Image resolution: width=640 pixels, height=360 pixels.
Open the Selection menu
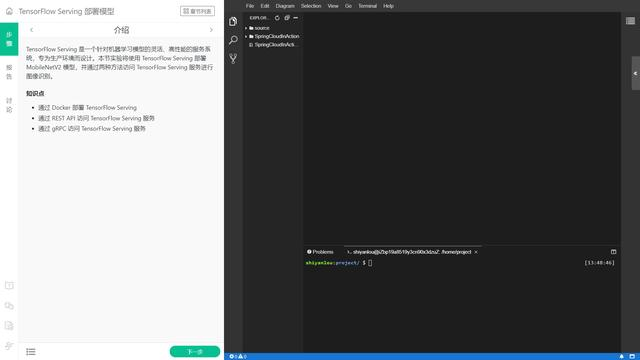[311, 6]
